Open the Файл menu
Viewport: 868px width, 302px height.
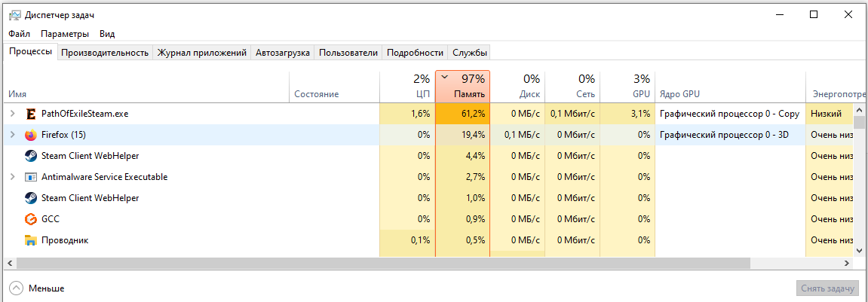pos(20,34)
